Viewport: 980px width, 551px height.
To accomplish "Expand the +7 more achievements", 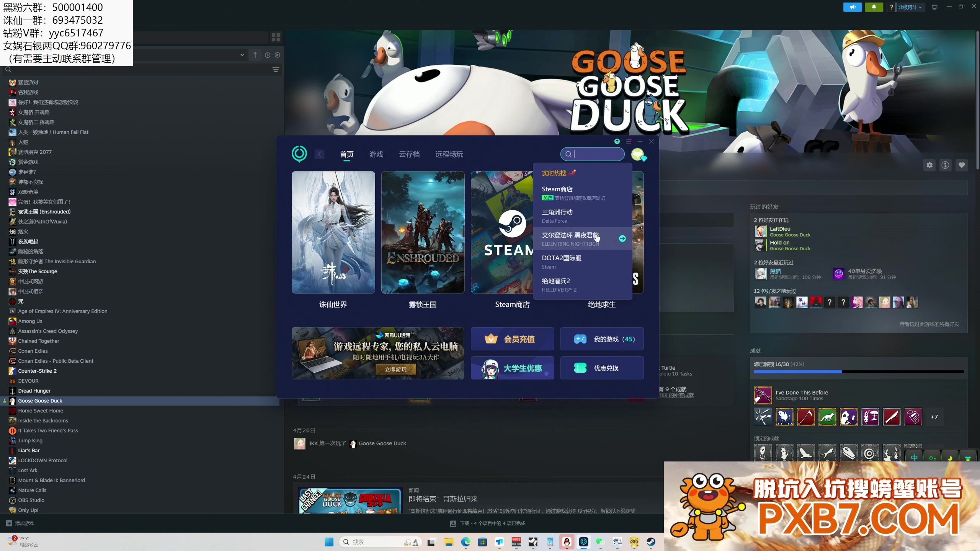I will click(934, 417).
